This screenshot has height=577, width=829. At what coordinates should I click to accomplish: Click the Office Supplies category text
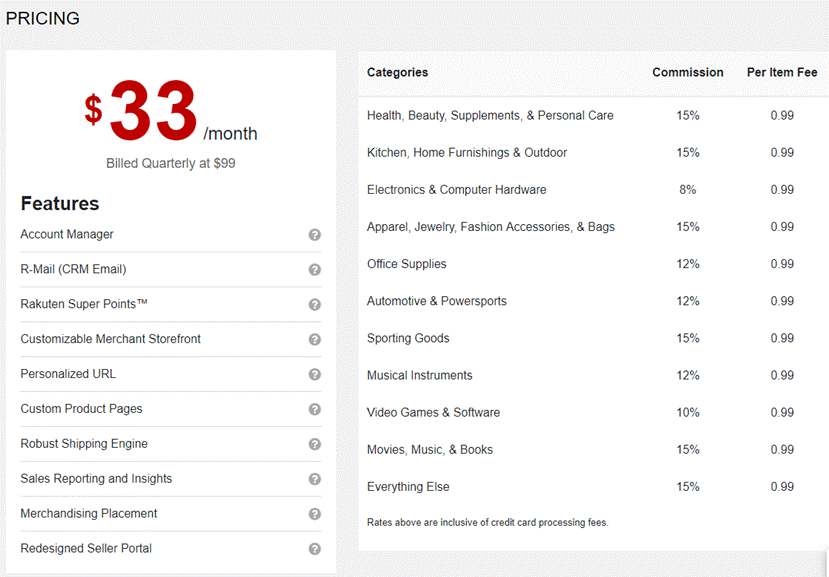point(407,264)
